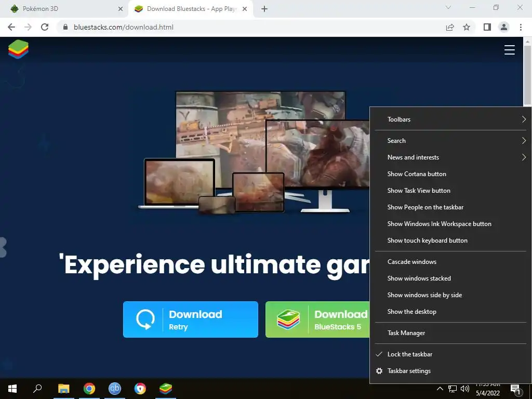The height and width of the screenshot is (399, 532).
Task: Reload the BlueStacks download page
Action: pos(45,27)
